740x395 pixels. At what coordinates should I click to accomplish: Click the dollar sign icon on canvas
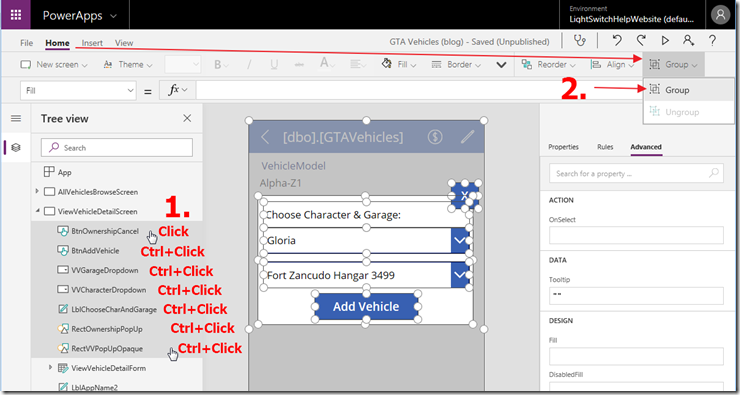pos(435,137)
